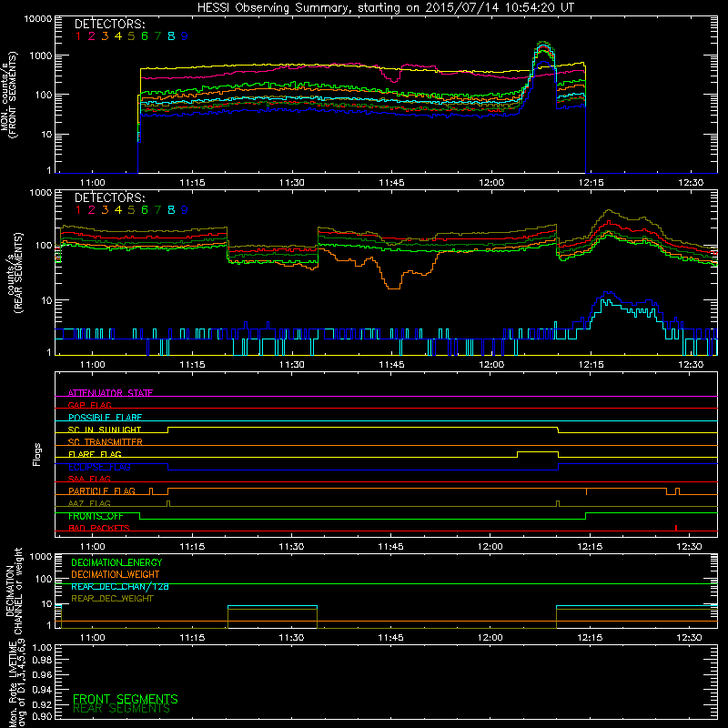This screenshot has width=728, height=728.
Task: Click olive detector 5 in rear segments legend
Action: tap(131, 210)
